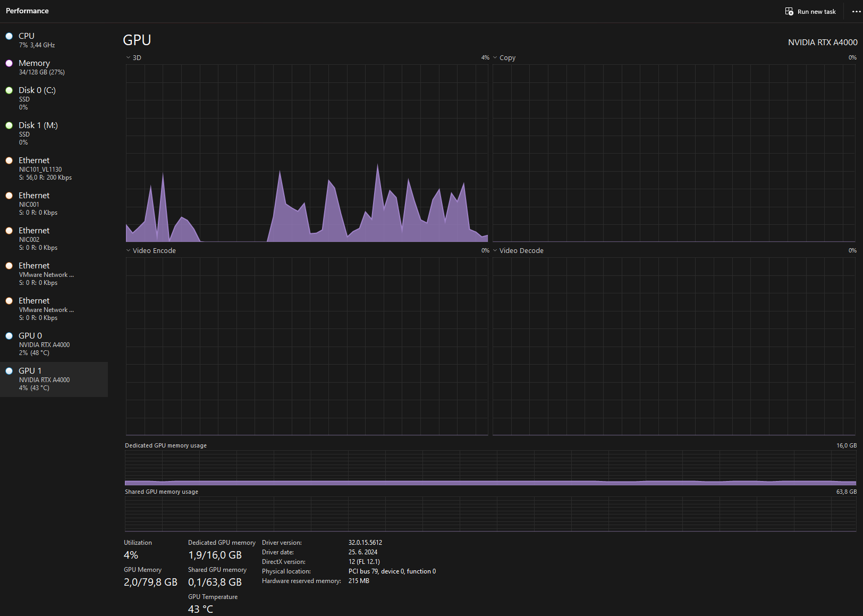This screenshot has width=863, height=616.
Task: Click the GPU 0 circle icon
Action: click(9, 336)
